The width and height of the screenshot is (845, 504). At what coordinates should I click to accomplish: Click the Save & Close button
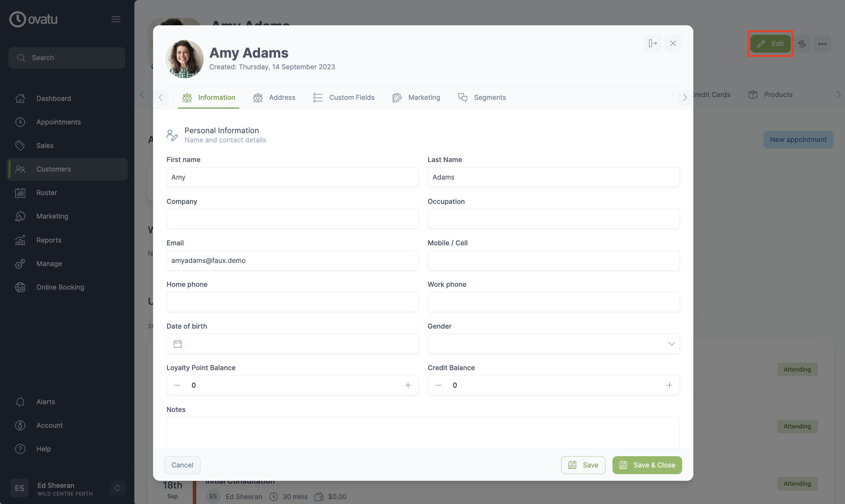tap(647, 465)
